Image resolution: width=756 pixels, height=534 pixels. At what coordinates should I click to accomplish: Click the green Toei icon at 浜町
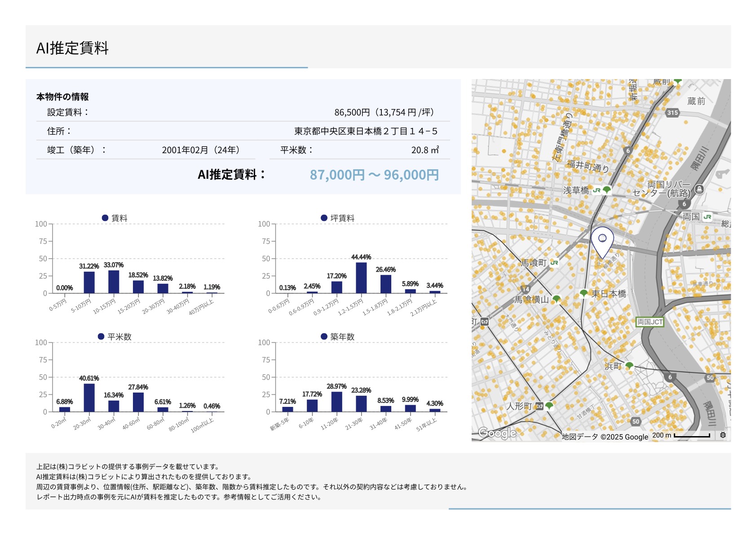coord(629,366)
